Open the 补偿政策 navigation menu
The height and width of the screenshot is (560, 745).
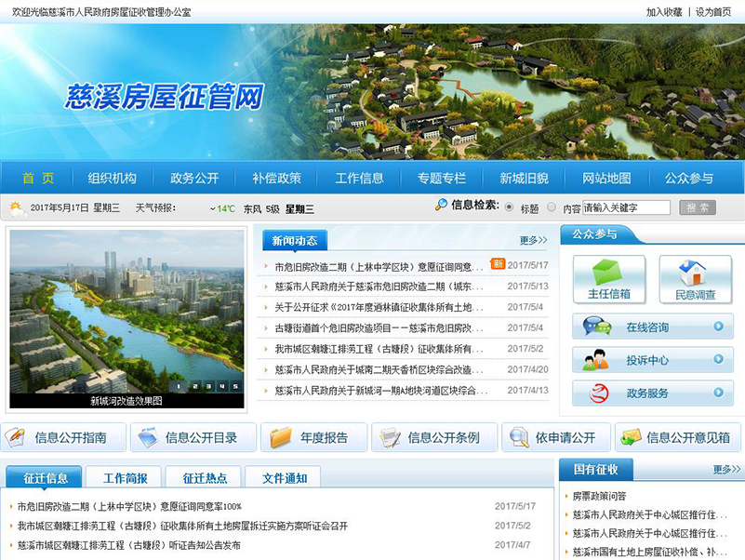coord(276,178)
